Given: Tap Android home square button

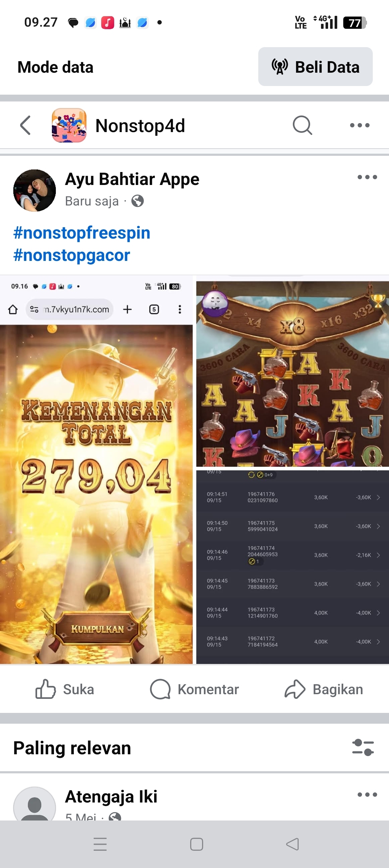Looking at the screenshot, I should tap(197, 844).
